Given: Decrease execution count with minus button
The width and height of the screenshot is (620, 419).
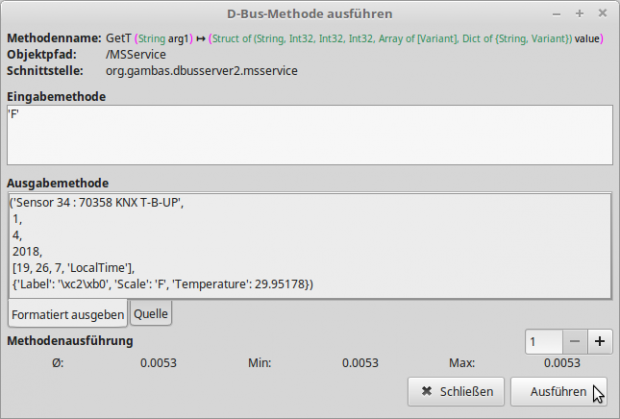Looking at the screenshot, I should coord(574,341).
